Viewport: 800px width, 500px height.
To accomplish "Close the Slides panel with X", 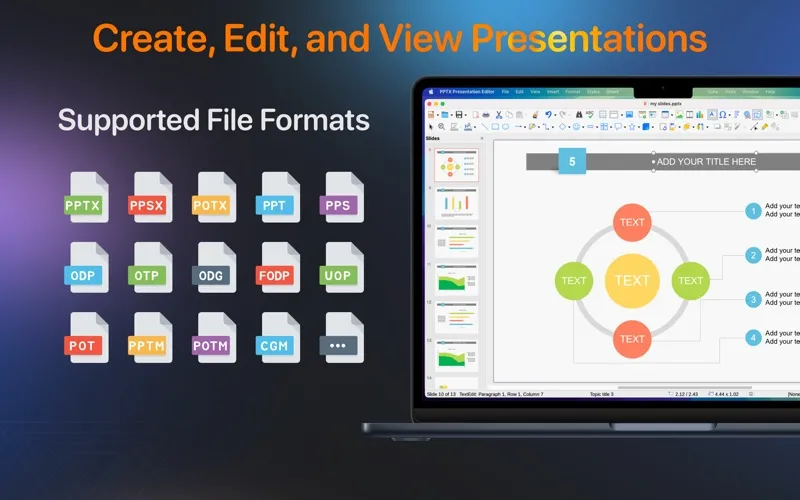I will 482,138.
